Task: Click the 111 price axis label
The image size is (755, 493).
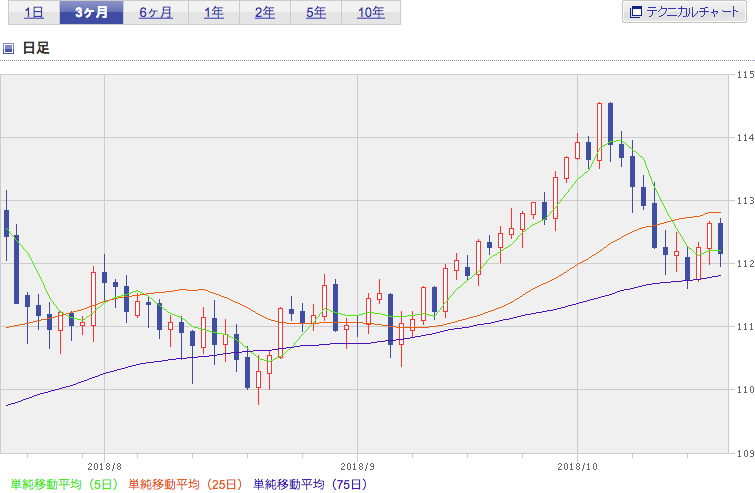Action: [x=745, y=326]
